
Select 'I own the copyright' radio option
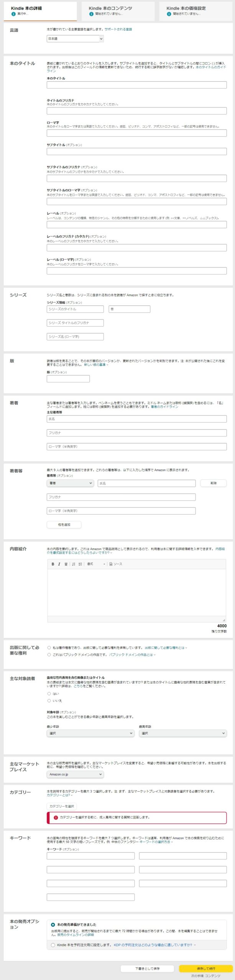(49, 648)
